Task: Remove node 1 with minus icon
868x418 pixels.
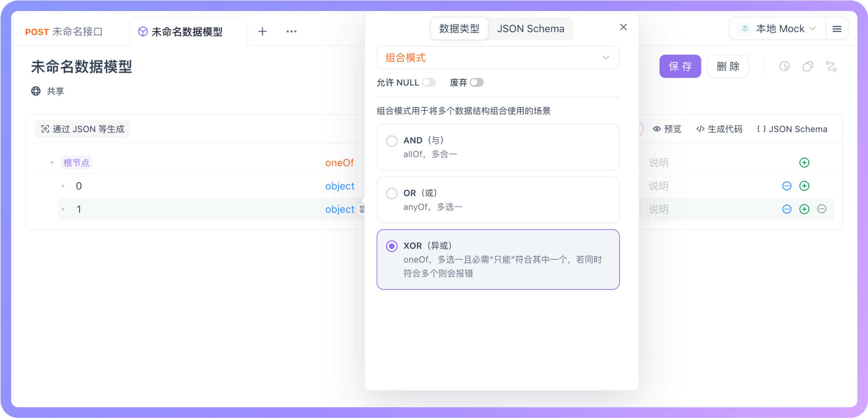Action: [x=822, y=209]
